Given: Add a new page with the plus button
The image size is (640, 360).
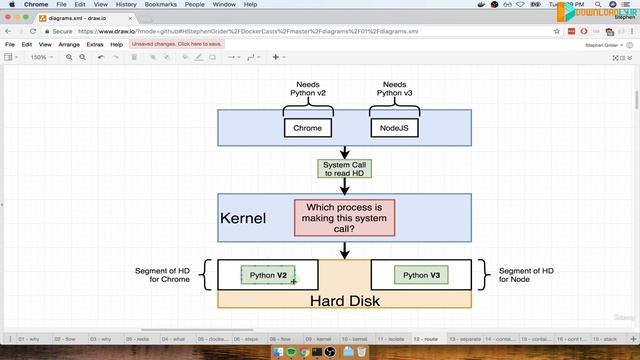Looking at the screenshot, I should coord(633,339).
